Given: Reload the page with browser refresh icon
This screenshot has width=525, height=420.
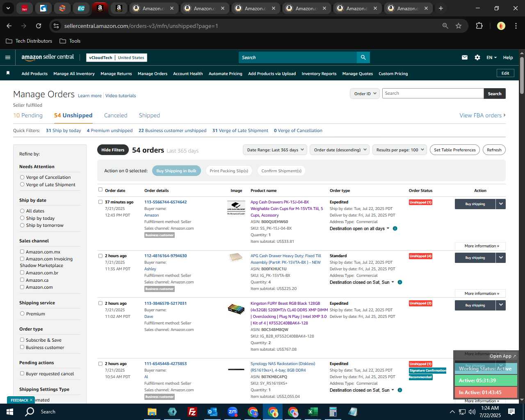Looking at the screenshot, I should 39,26.
